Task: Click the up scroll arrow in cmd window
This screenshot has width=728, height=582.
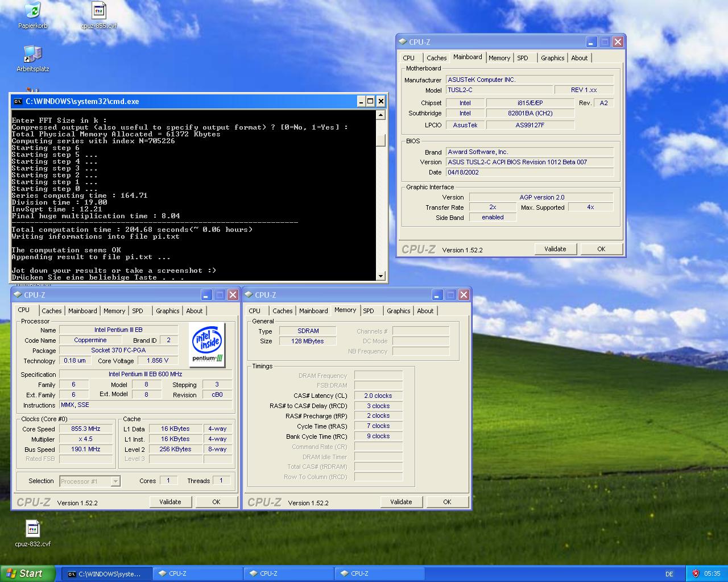Action: coord(380,115)
